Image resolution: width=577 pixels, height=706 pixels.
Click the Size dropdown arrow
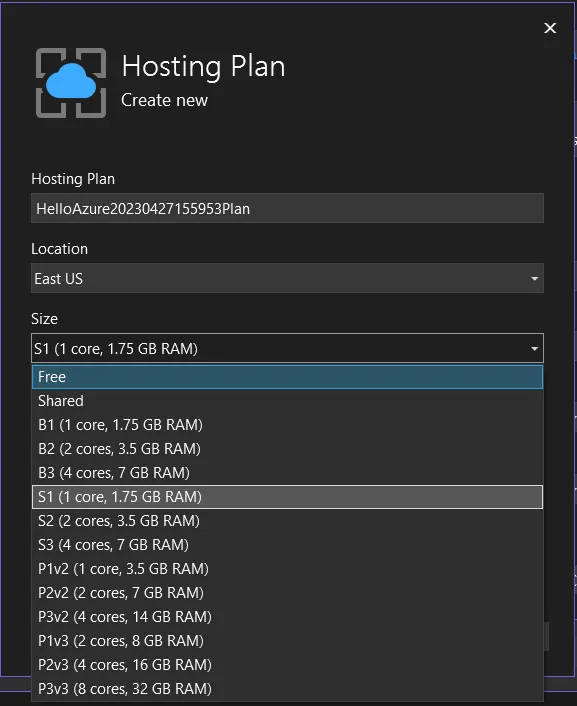coord(534,348)
